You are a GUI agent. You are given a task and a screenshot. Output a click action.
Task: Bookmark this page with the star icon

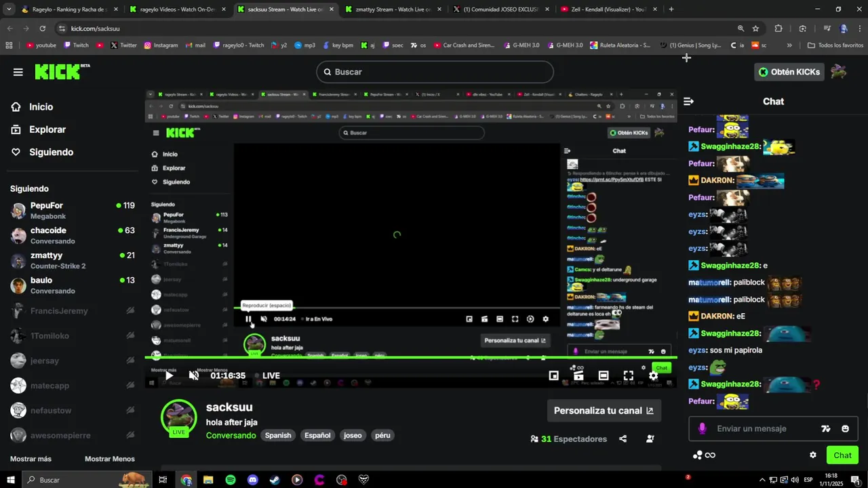click(755, 28)
